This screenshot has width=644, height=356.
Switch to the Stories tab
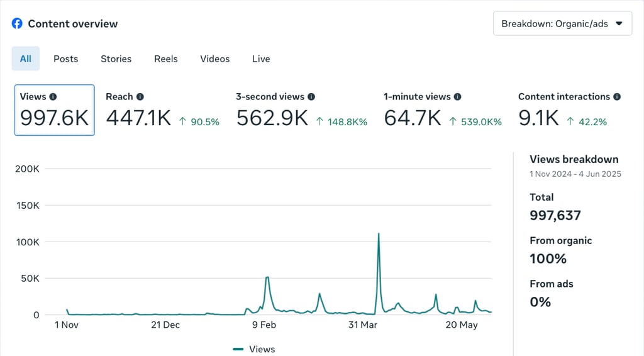(x=116, y=58)
